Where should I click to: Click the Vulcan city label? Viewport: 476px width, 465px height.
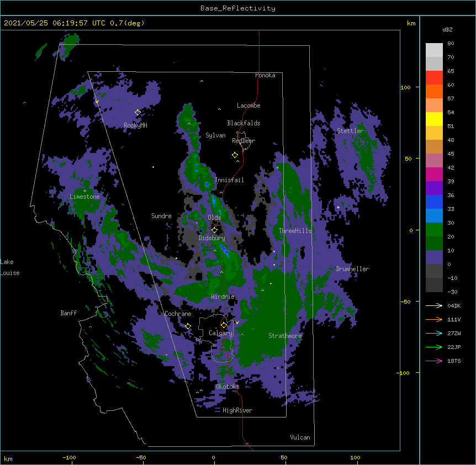point(300,437)
